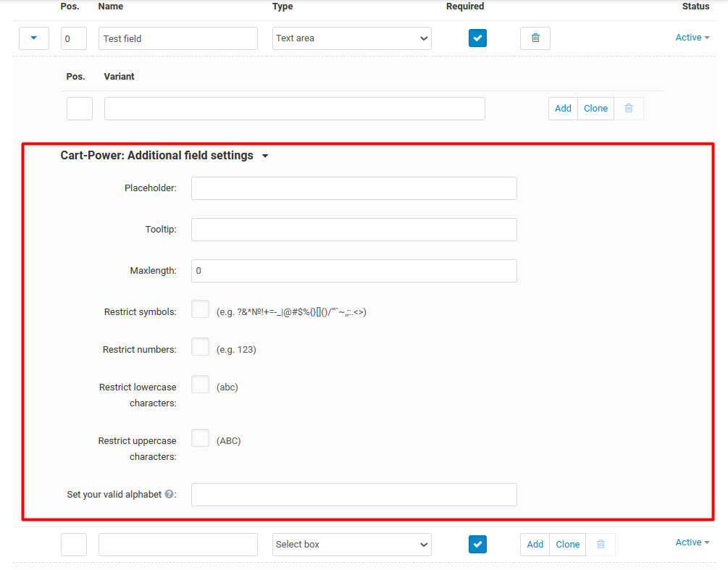Viewport: 728px width, 570px height.
Task: Click the trash icon in the Select box row
Action: coord(601,544)
